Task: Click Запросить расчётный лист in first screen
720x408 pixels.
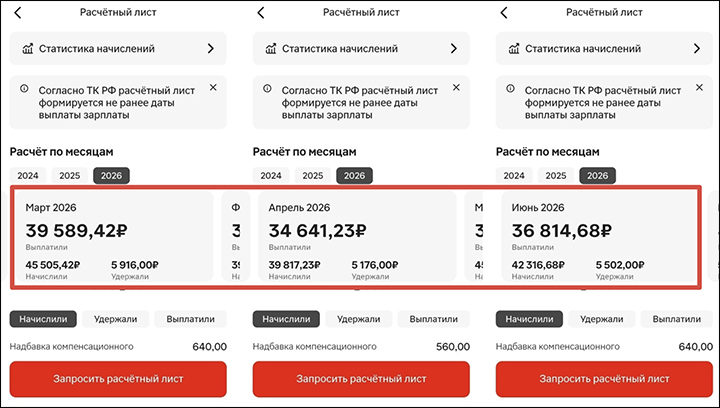Action: (118, 379)
